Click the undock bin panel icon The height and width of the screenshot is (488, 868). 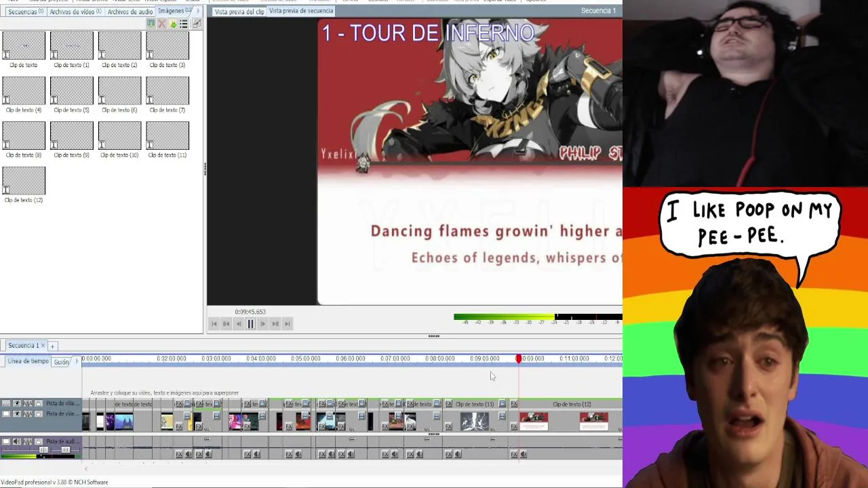click(197, 24)
